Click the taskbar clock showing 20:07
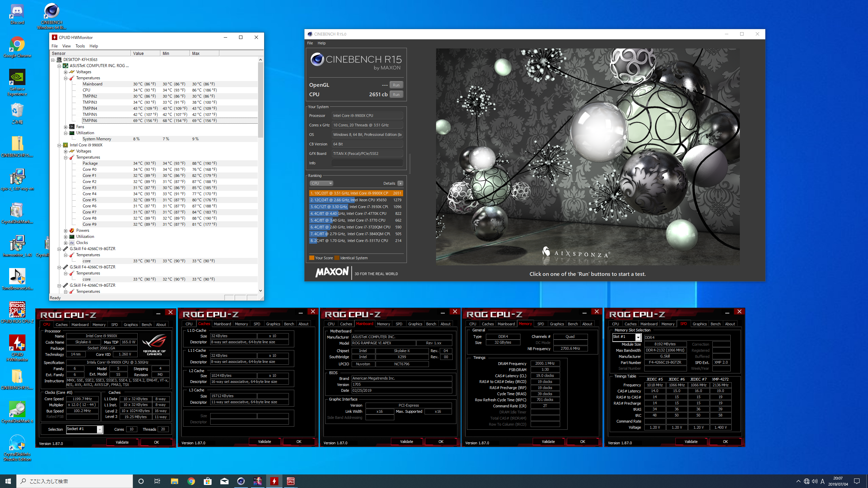The width and height of the screenshot is (868, 488). [838, 481]
